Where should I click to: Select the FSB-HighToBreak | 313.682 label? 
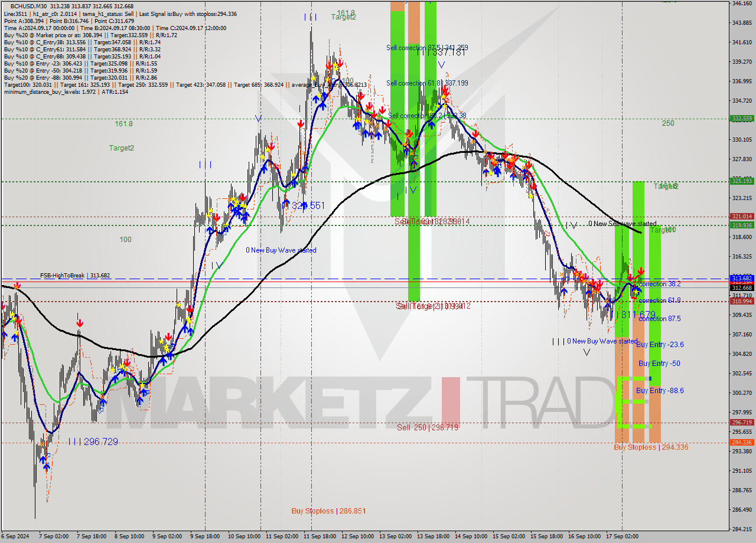tap(75, 276)
